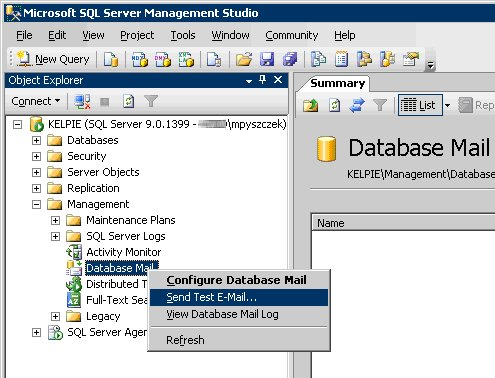Viewport: 495px width, 378px height.
Task: Toggle the auto-hide pin on Object Explorer
Action: click(263, 80)
